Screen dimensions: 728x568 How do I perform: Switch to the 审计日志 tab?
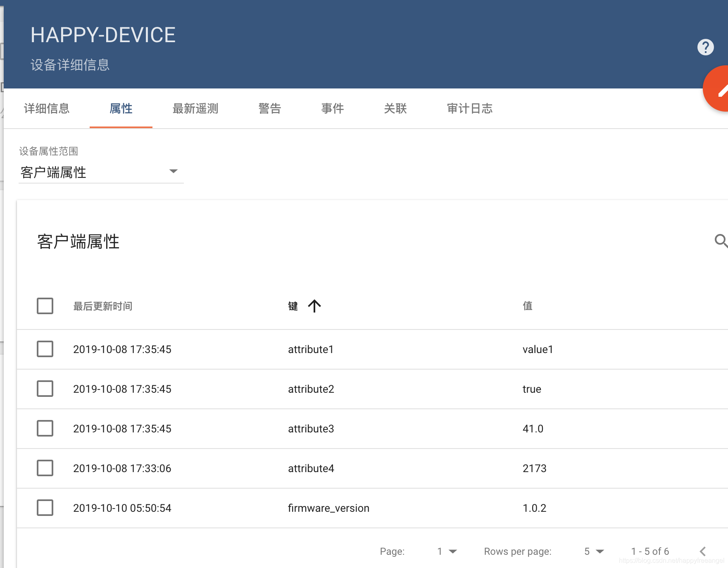(470, 108)
